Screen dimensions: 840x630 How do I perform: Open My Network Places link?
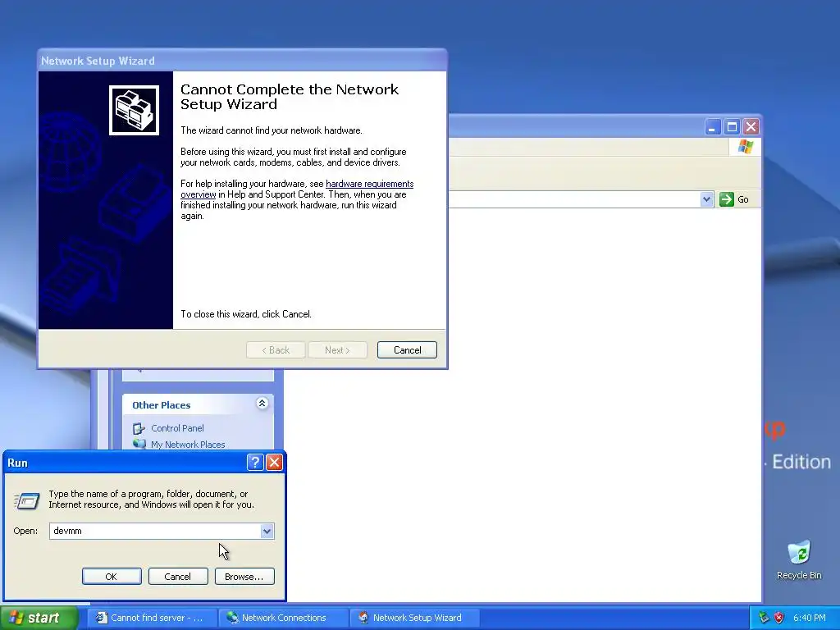188,444
